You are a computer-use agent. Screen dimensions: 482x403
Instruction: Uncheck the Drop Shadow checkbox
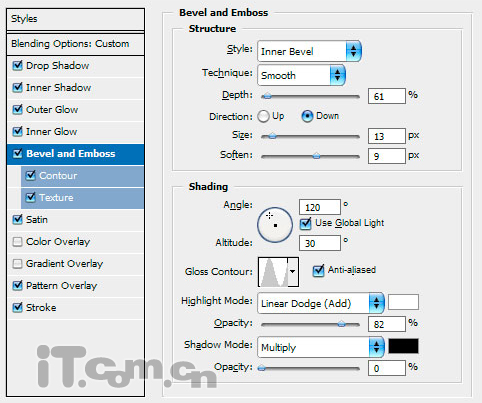(17, 65)
